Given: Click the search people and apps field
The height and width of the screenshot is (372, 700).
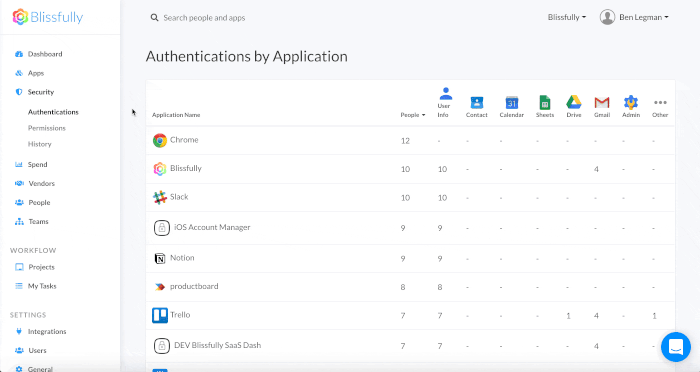Looking at the screenshot, I should pos(204,18).
